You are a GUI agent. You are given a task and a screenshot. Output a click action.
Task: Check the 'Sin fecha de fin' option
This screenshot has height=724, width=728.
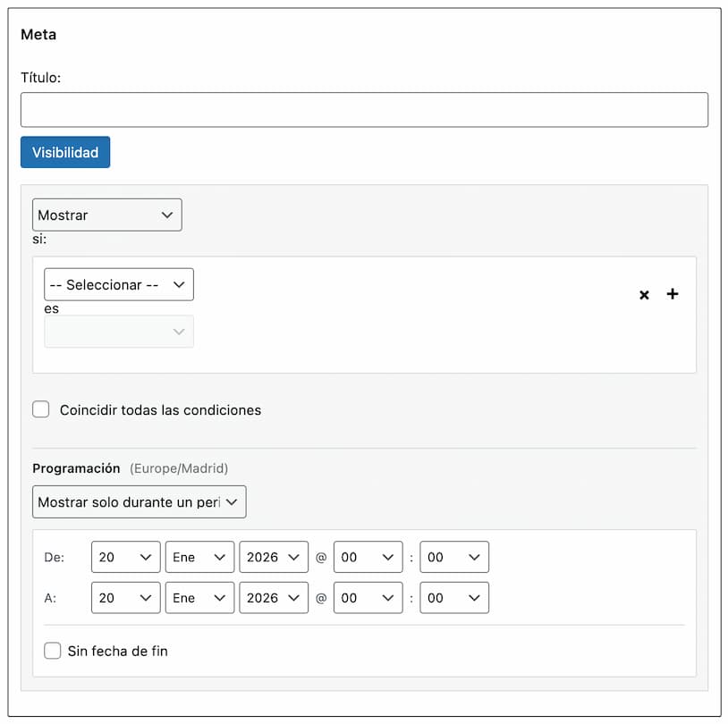point(53,651)
